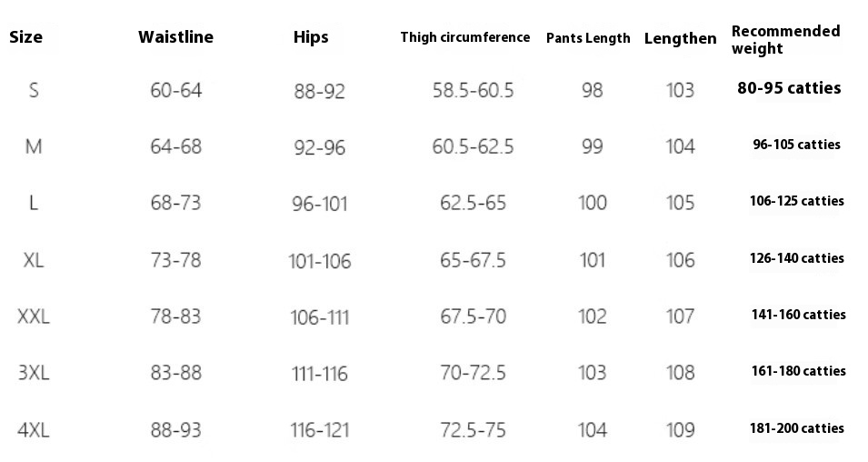Click the Pants Length header
Screen dimensions: 868x462
(x=588, y=38)
